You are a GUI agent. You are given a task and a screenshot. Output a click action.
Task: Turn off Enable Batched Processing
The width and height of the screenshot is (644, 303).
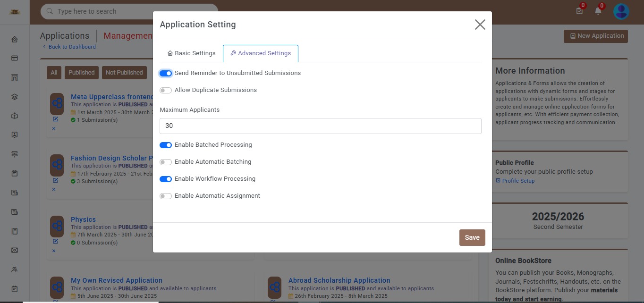(166, 145)
